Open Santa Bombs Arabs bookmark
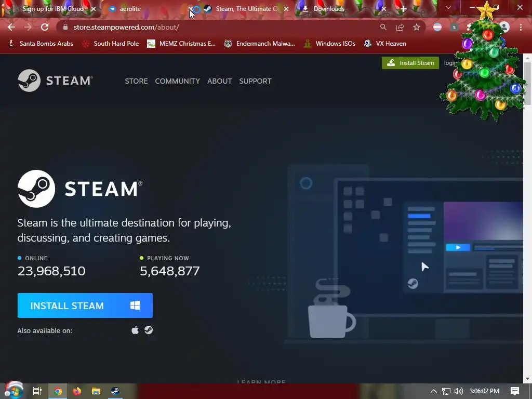 pos(41,44)
